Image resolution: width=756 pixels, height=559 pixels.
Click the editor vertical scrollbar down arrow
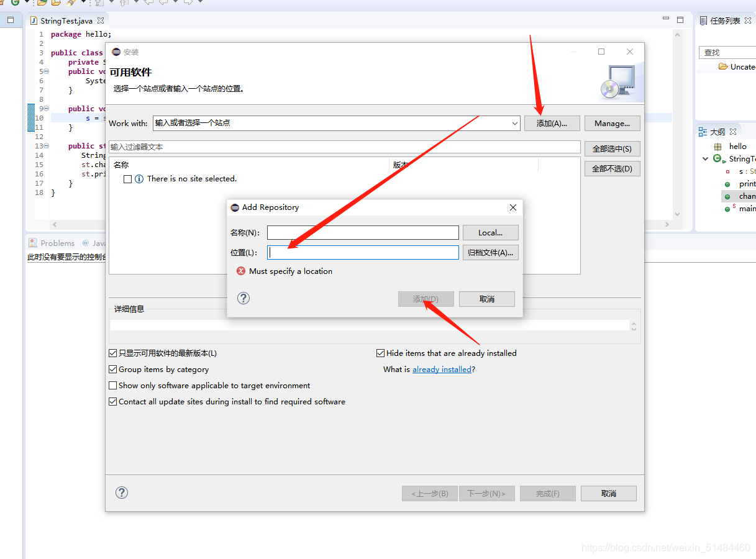[x=677, y=214]
